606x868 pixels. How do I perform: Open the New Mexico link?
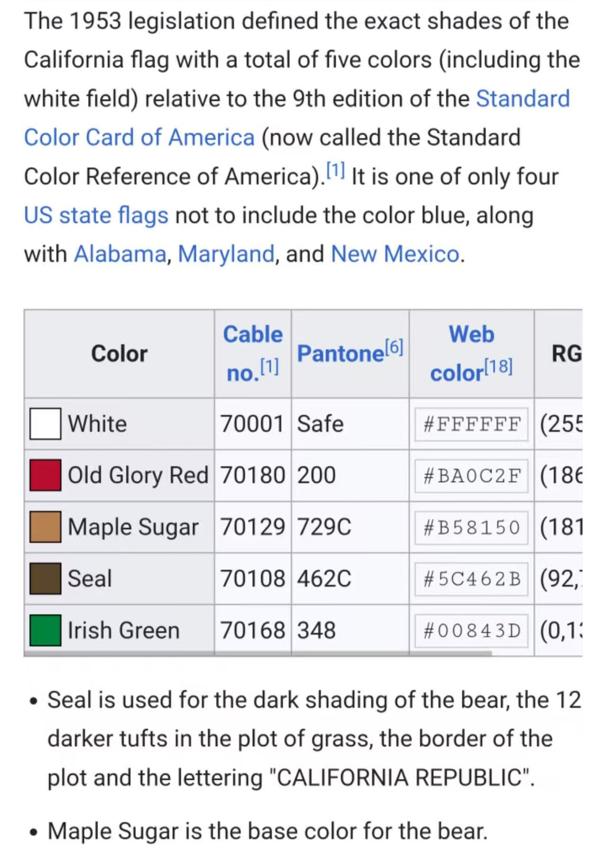pos(395,254)
